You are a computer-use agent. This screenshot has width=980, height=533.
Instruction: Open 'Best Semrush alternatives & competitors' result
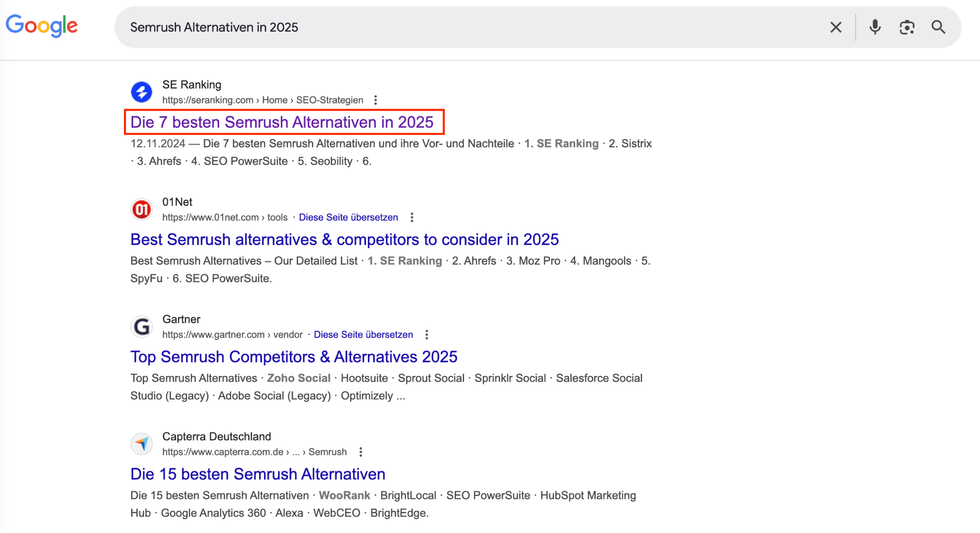pos(345,239)
